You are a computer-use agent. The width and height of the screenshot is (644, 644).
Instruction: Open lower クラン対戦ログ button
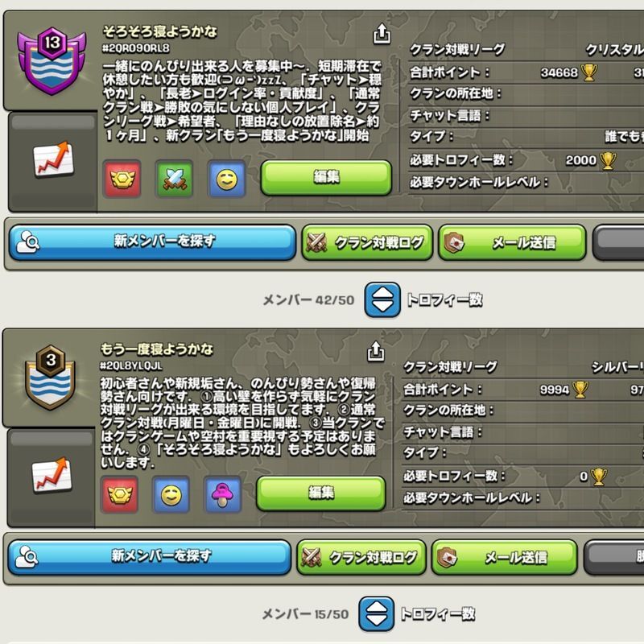click(361, 557)
